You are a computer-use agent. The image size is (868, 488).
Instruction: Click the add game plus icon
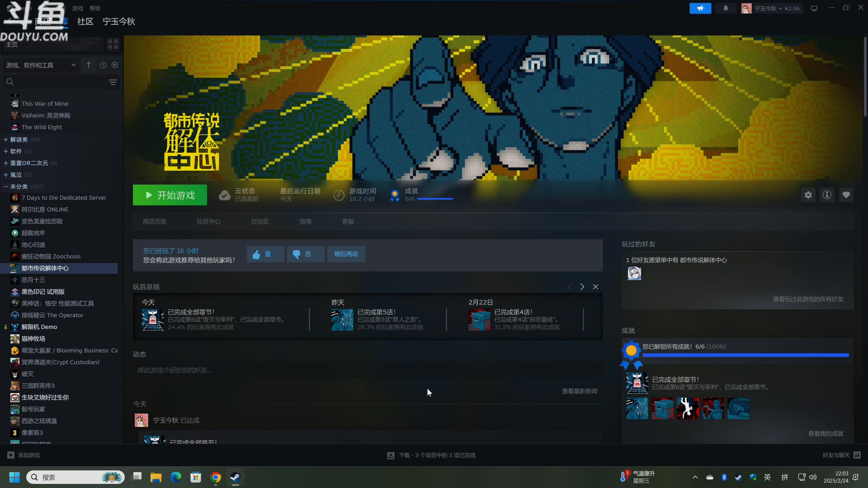[x=11, y=455]
